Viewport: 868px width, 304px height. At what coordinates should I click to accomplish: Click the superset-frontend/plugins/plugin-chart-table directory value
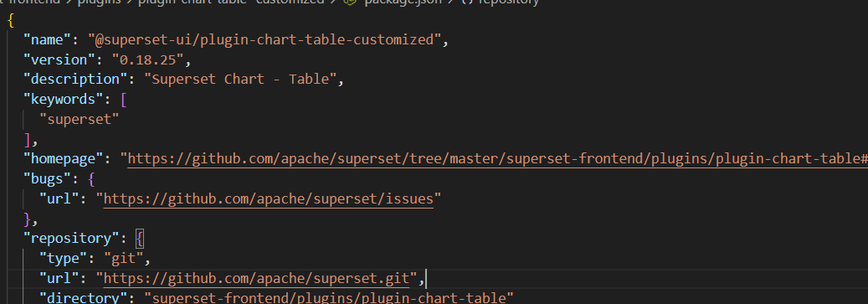coord(328,298)
